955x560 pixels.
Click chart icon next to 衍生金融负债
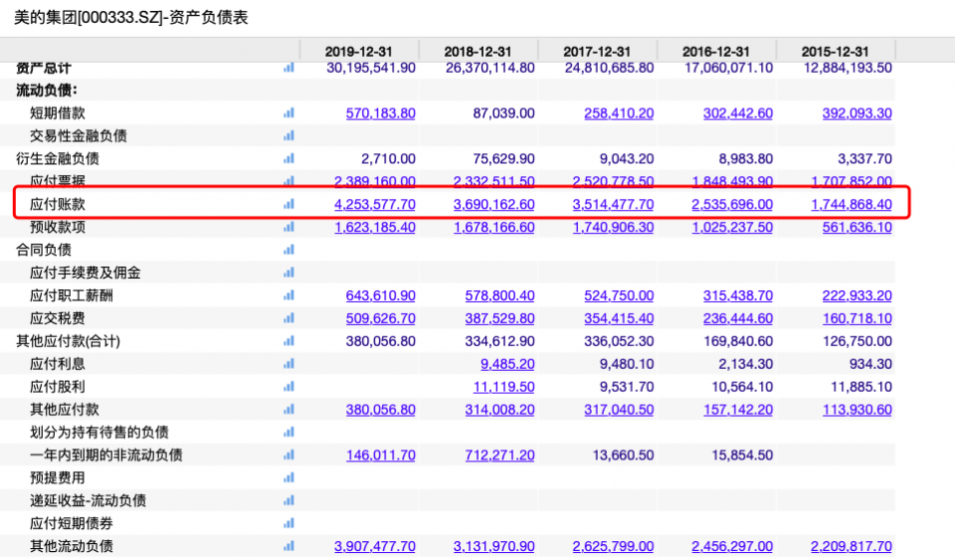coord(288,158)
